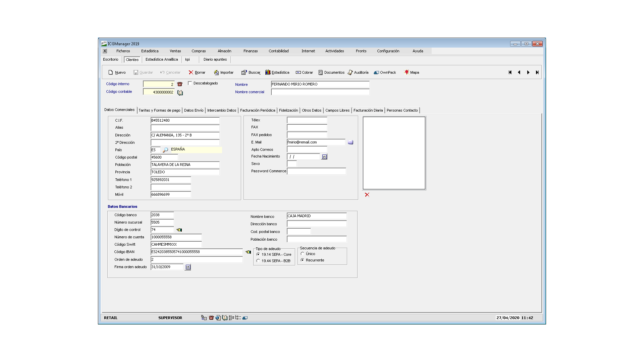Click the Nombre banco field showing CAJA MADRID

click(x=317, y=216)
